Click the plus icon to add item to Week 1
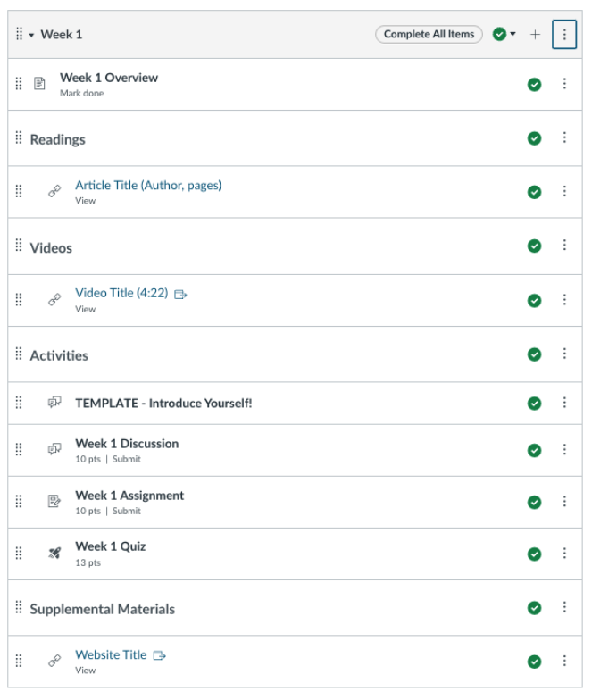 click(x=534, y=34)
